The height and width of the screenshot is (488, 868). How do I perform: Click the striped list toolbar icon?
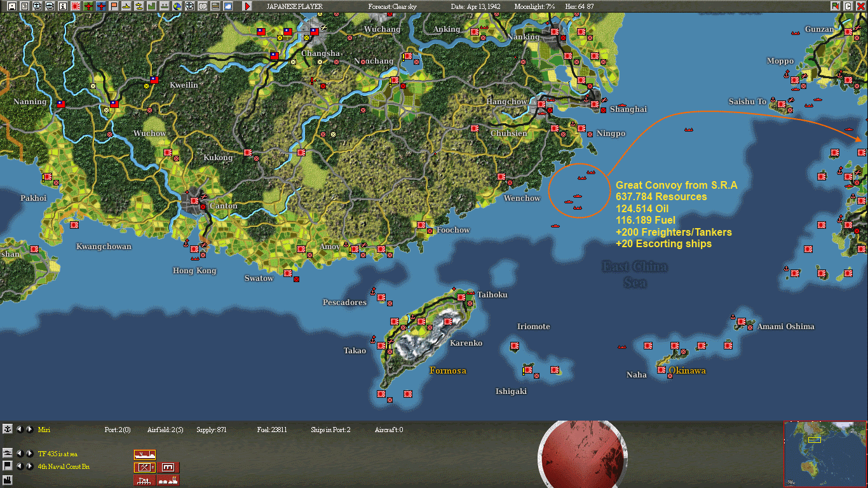click(x=215, y=6)
